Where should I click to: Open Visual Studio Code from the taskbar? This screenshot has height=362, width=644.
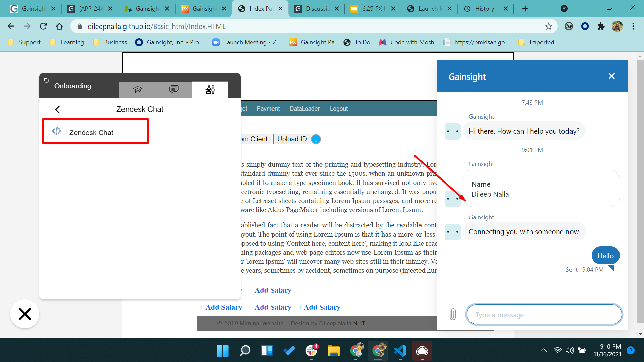[x=400, y=351]
